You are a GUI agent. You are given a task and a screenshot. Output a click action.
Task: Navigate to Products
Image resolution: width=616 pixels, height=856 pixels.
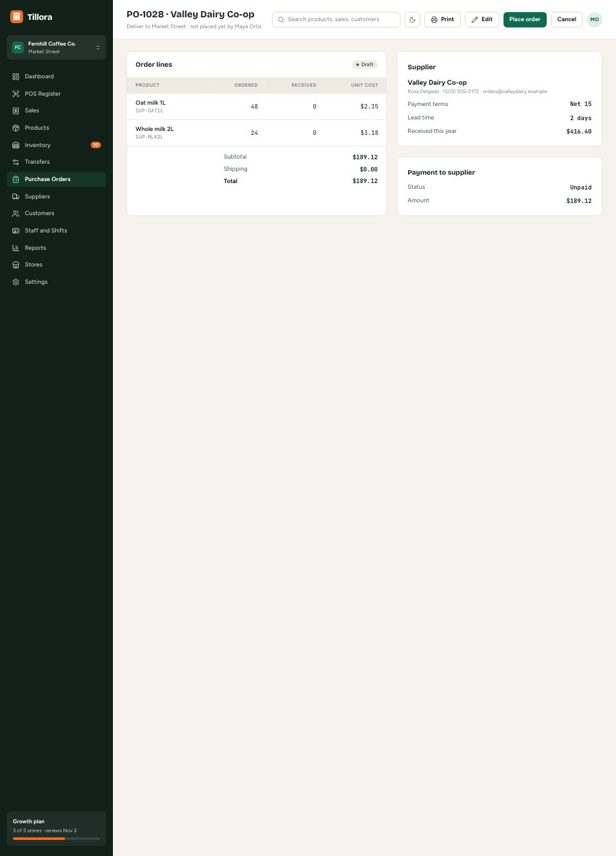tap(56, 128)
